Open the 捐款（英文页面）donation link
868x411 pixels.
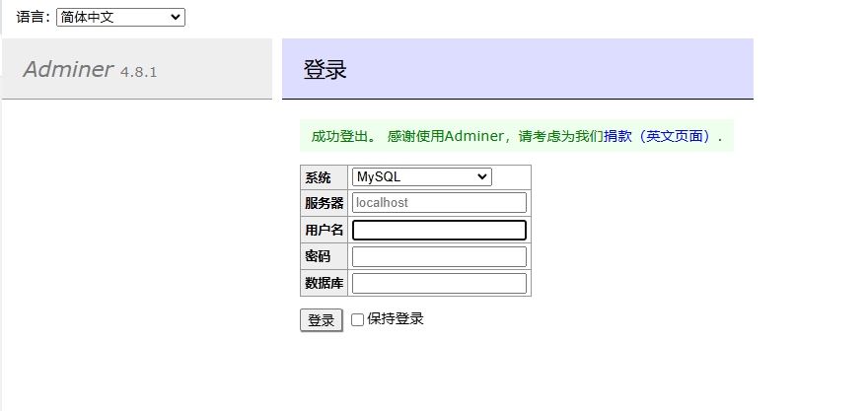point(658,136)
